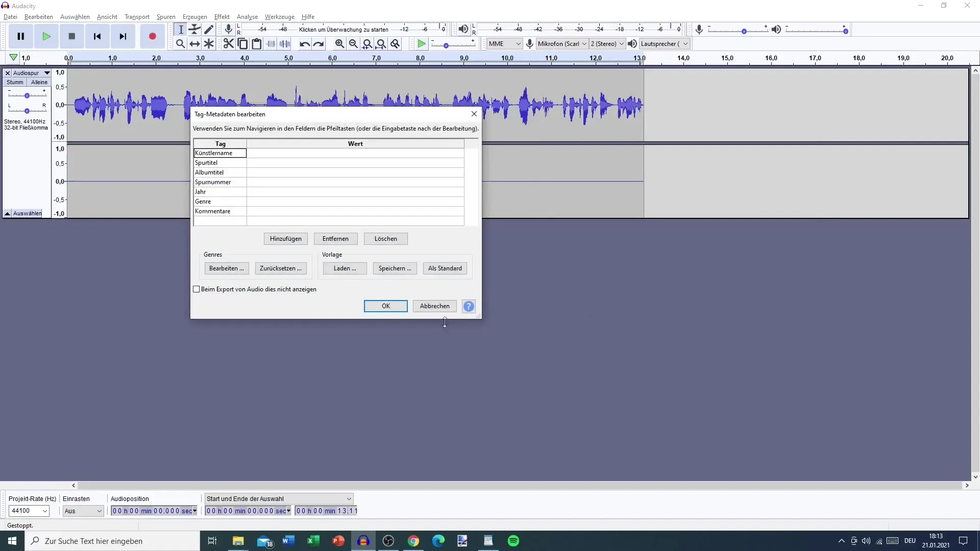Open the Einrasten 'Aus' dropdown
The width and height of the screenshot is (980, 551).
(x=83, y=511)
